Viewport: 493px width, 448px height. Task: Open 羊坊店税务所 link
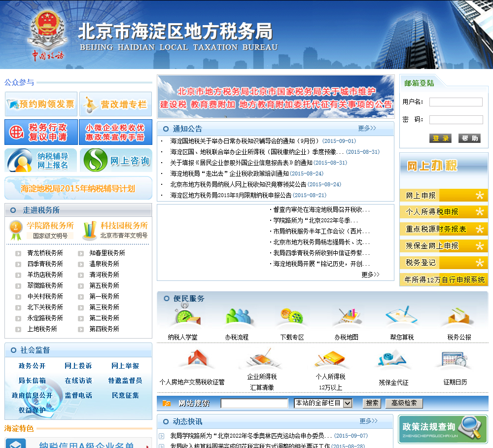[x=45, y=275]
